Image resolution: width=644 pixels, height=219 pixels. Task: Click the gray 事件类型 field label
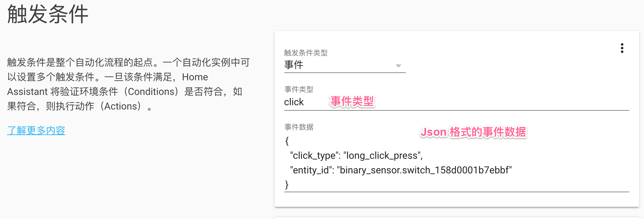tap(299, 89)
